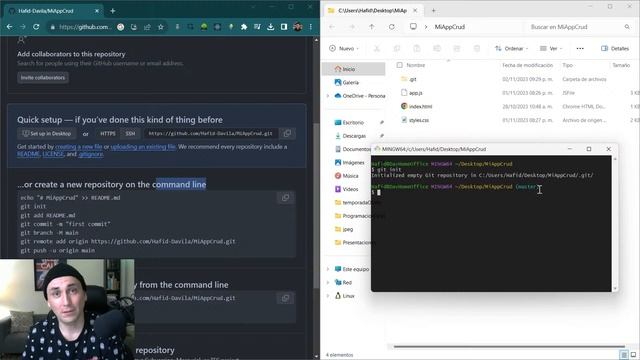The image size is (640, 360).
Task: Click the GitHub repository URL field
Action: click(211, 133)
